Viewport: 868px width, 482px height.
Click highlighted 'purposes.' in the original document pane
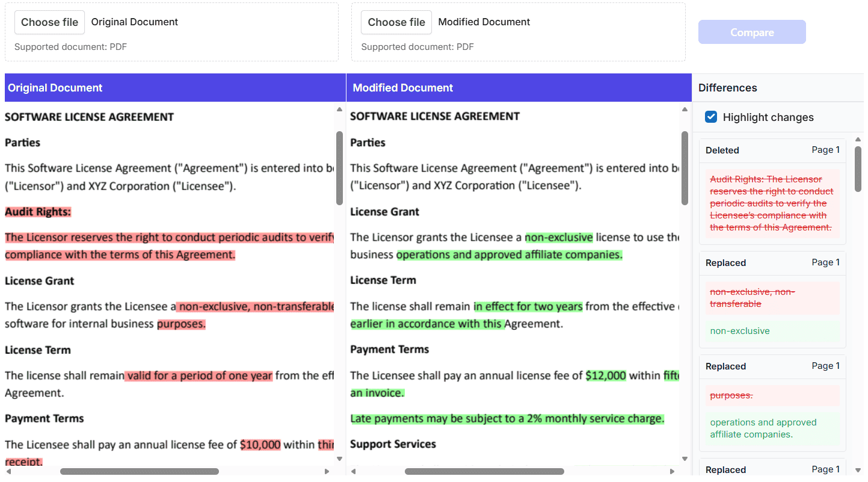[181, 324]
